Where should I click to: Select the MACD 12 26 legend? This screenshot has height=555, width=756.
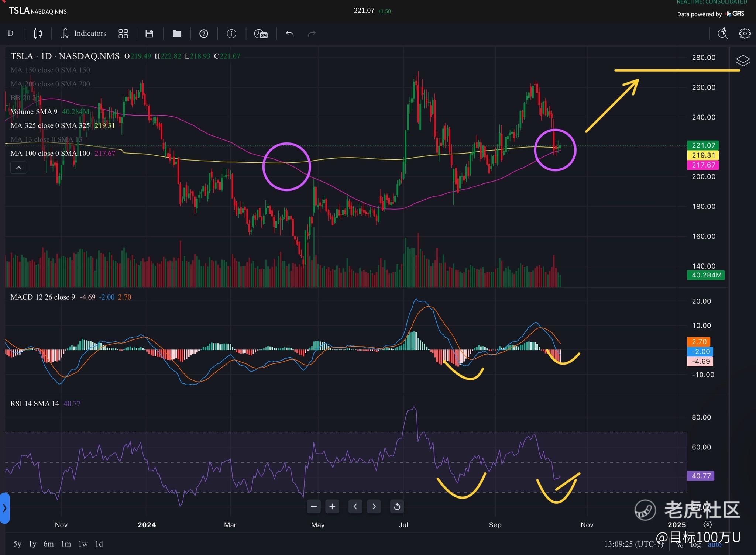71,297
